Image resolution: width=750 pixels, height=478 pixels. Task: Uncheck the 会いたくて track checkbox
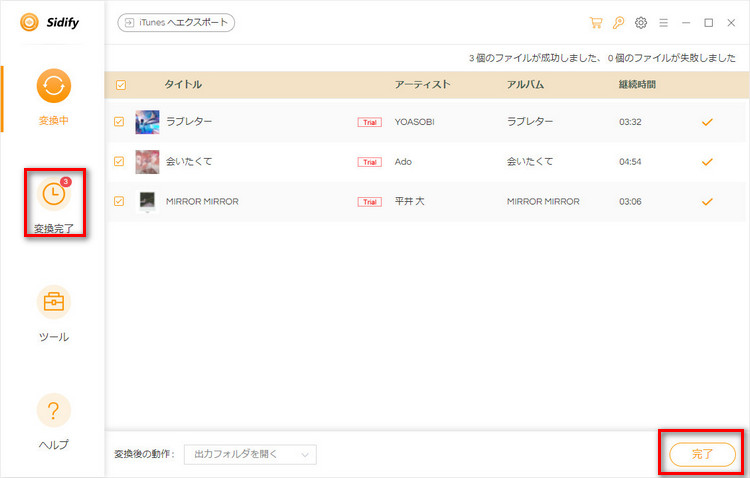point(119,161)
